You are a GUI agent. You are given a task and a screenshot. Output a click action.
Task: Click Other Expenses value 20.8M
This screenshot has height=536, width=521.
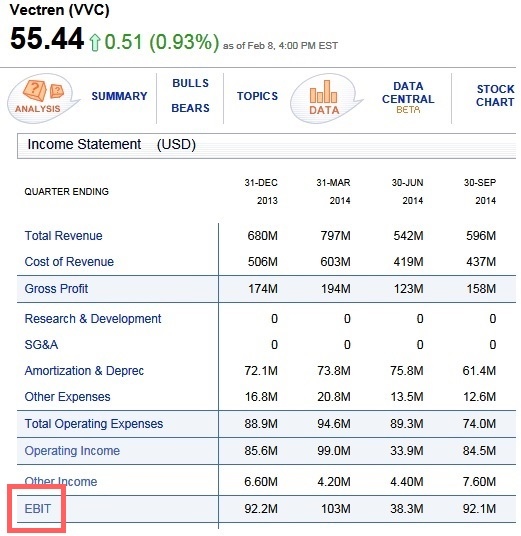[x=334, y=397]
